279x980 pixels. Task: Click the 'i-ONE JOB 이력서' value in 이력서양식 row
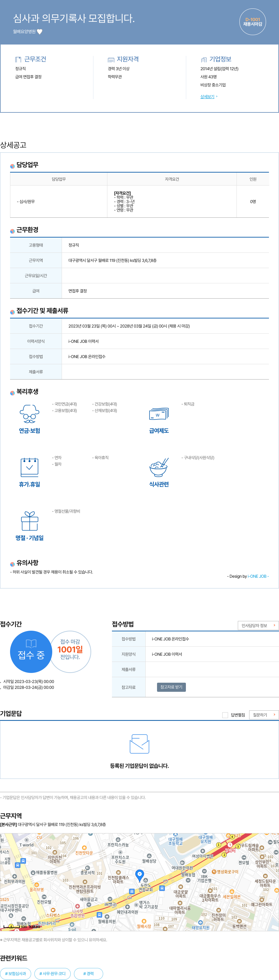[x=83, y=341]
